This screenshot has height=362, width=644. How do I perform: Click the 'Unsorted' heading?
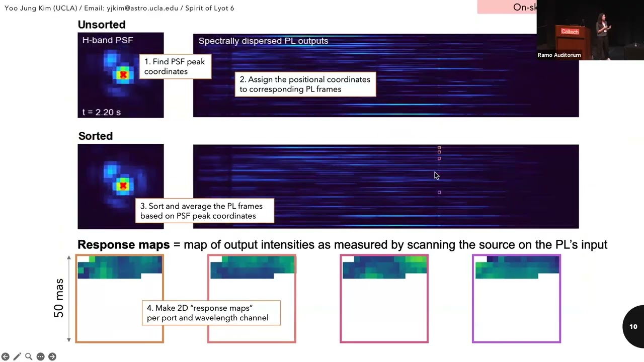102,25
